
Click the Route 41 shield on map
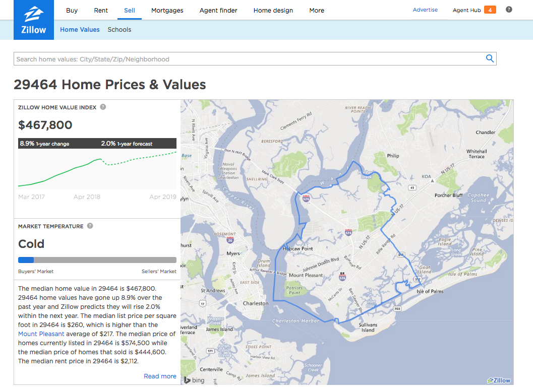point(412,187)
